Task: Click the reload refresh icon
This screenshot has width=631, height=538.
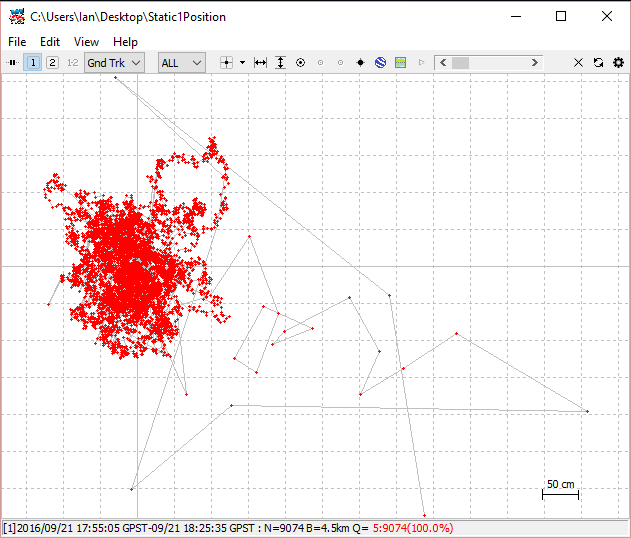Action: point(598,63)
